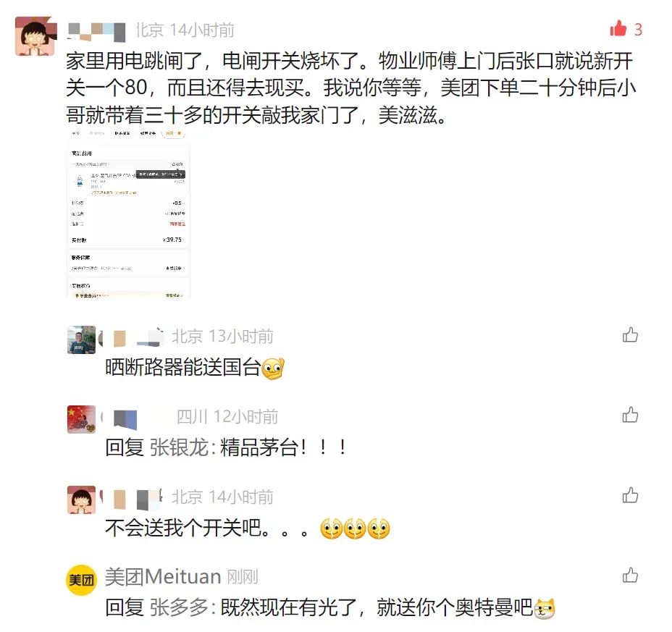The height and width of the screenshot is (632, 672).
Task: Click the red thumbs-up on the top comment
Action: [618, 29]
